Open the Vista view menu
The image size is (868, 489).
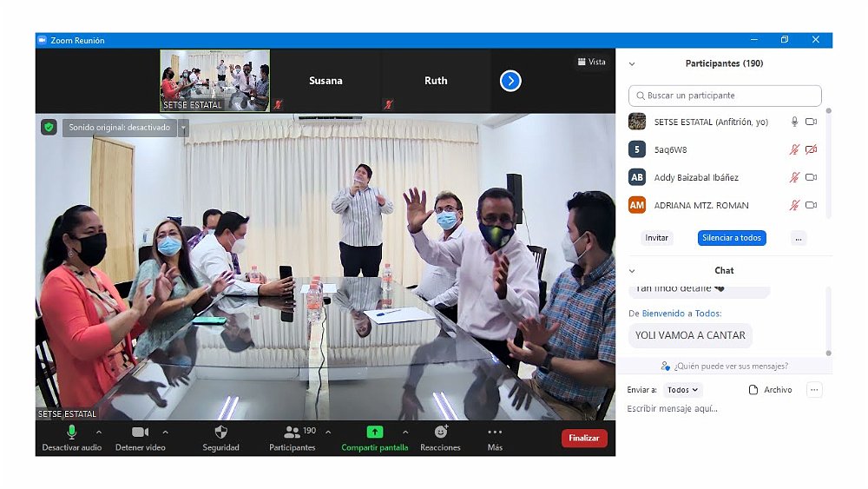click(x=591, y=62)
